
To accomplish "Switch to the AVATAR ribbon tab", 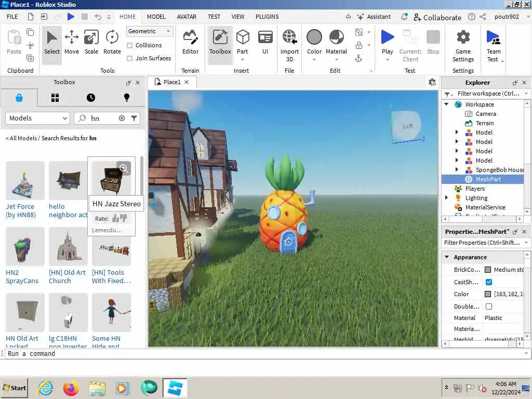I will pos(187,17).
